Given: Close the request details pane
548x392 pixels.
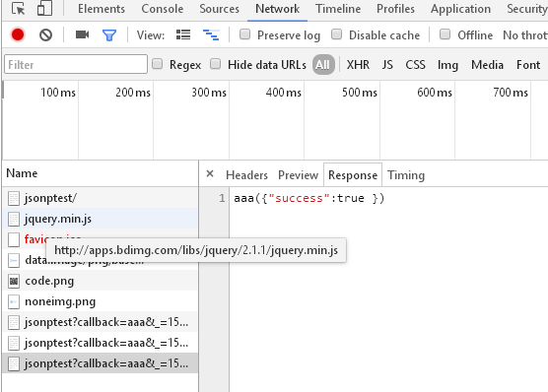Looking at the screenshot, I should (210, 173).
